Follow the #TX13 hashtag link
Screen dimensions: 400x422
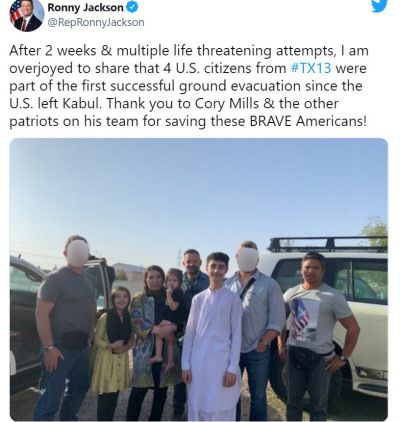311,68
